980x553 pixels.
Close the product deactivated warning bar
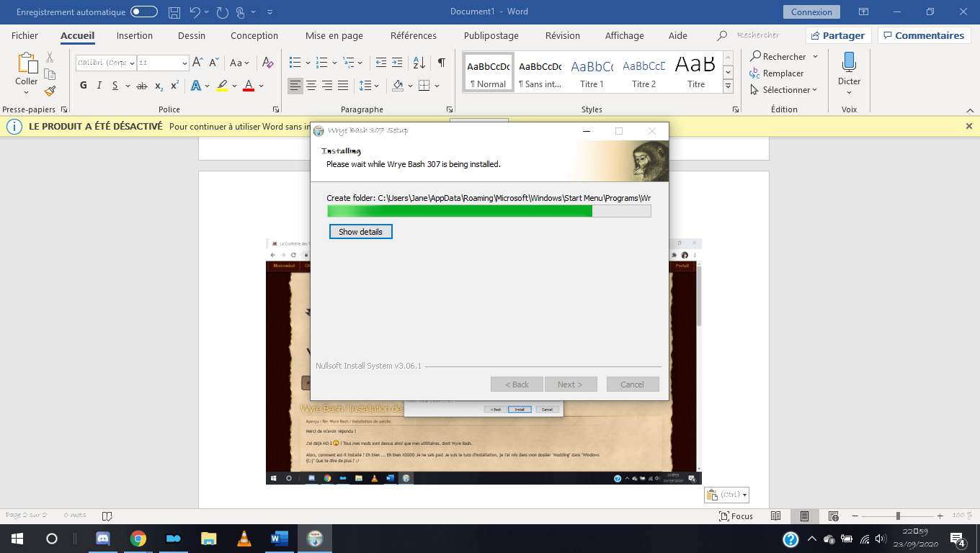pyautogui.click(x=968, y=126)
